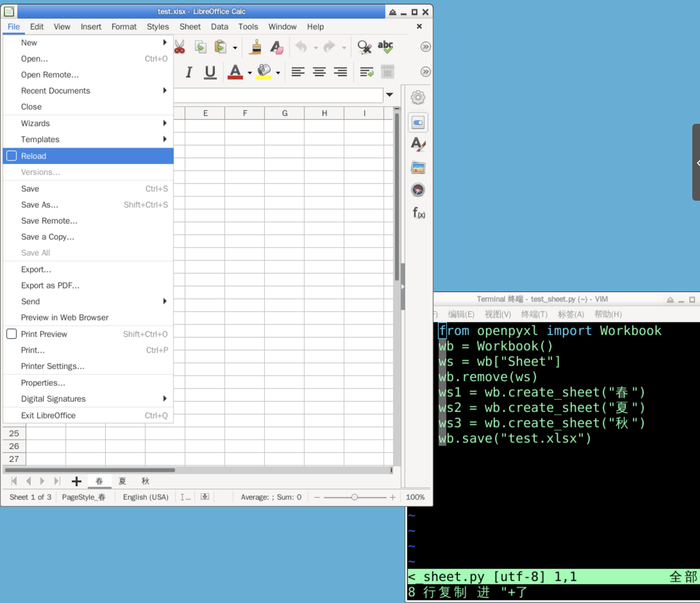Click the add new sheet plus icon
700x603 pixels.
[x=76, y=481]
